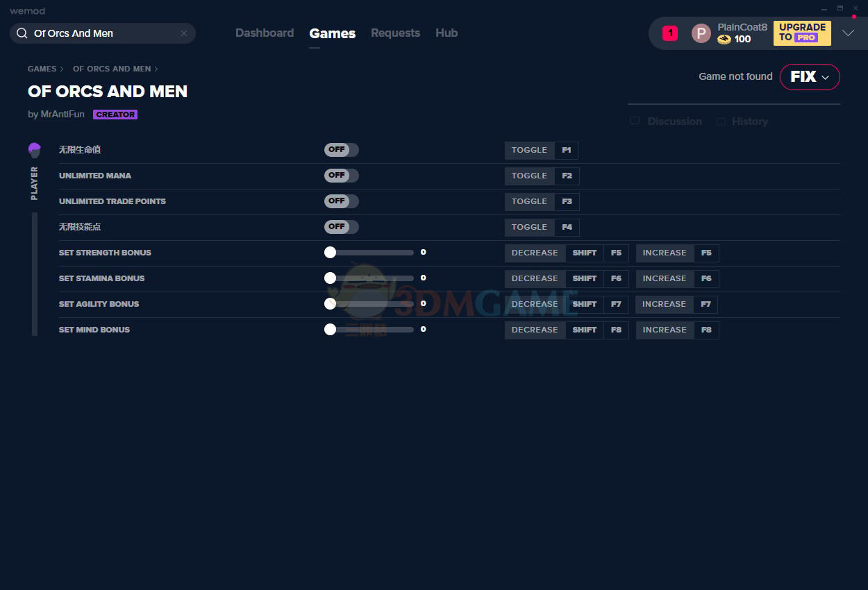The height and width of the screenshot is (590, 868).
Task: Click the OF ORCS AND MEN breadcrumb
Action: point(112,69)
